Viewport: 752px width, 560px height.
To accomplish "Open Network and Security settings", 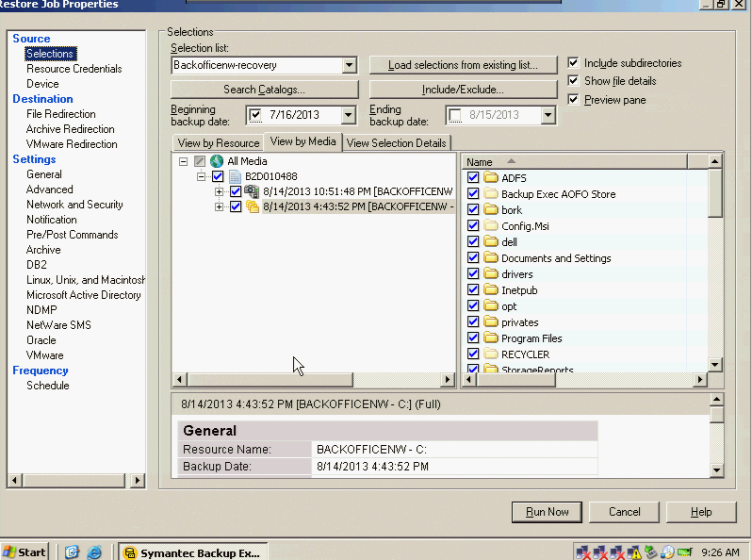I will pyautogui.click(x=74, y=205).
